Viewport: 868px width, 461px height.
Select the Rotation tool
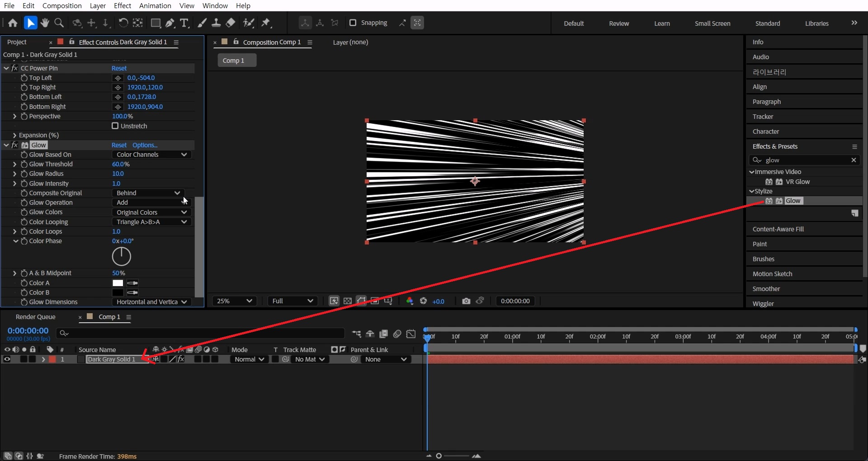pyautogui.click(x=123, y=23)
